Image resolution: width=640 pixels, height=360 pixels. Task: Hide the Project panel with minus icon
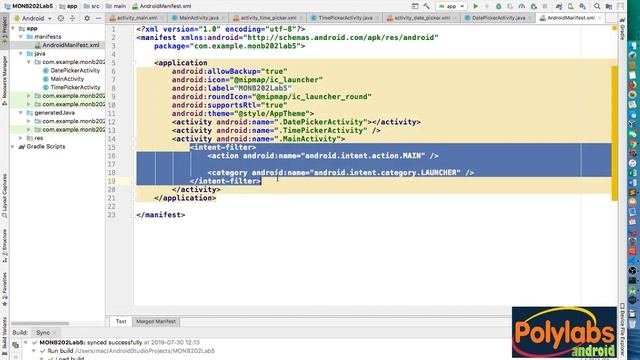(98, 18)
